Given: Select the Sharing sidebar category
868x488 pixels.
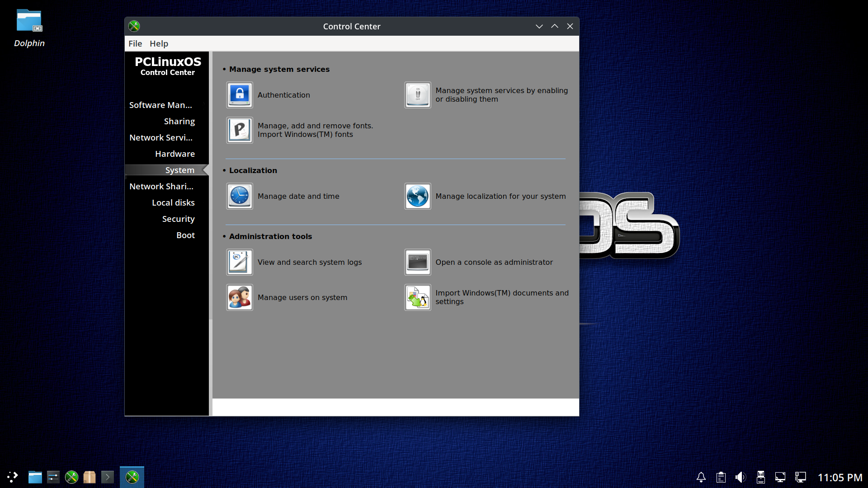Looking at the screenshot, I should [179, 121].
